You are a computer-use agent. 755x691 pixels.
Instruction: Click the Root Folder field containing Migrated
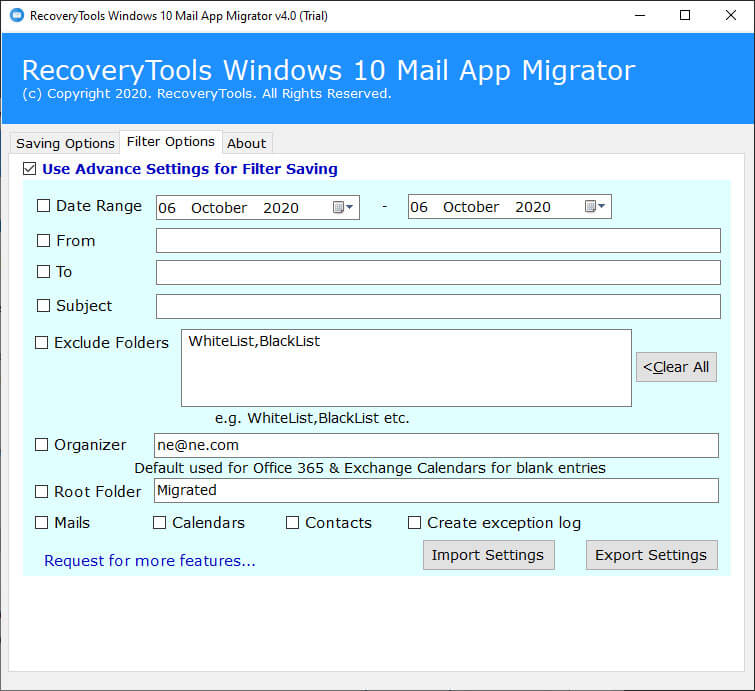tap(436, 491)
